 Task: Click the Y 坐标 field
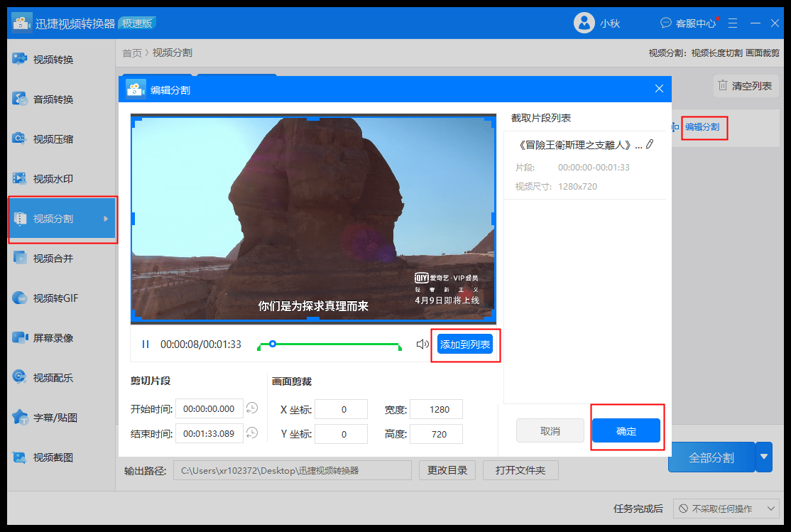(x=341, y=434)
